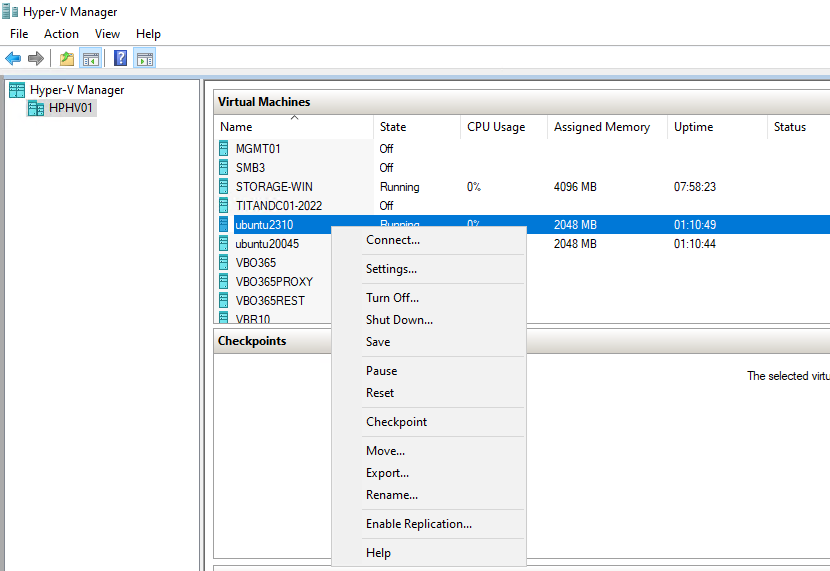The width and height of the screenshot is (830, 571).
Task: Open the Action menu
Action: (61, 34)
